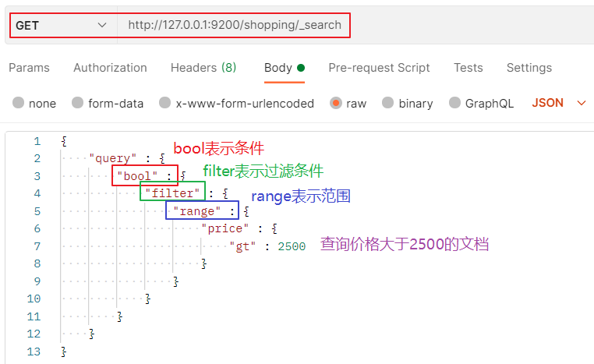The width and height of the screenshot is (594, 364).
Task: Click the closing brace on line 8
Action: (203, 263)
